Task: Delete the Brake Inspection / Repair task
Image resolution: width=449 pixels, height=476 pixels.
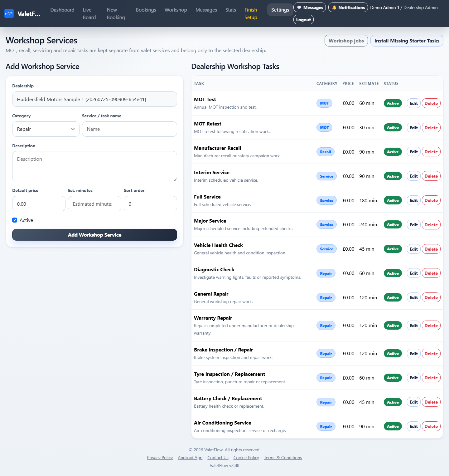Action: 431,354
